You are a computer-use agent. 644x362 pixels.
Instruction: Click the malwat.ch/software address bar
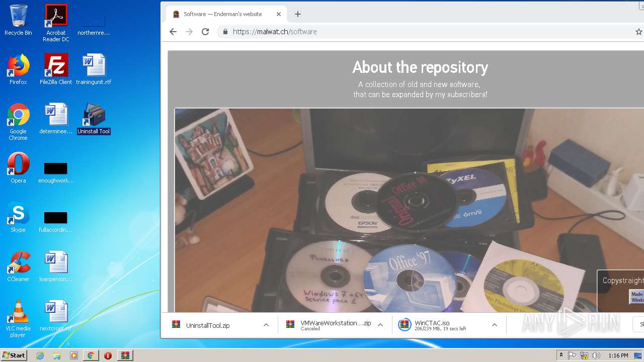tap(275, 32)
